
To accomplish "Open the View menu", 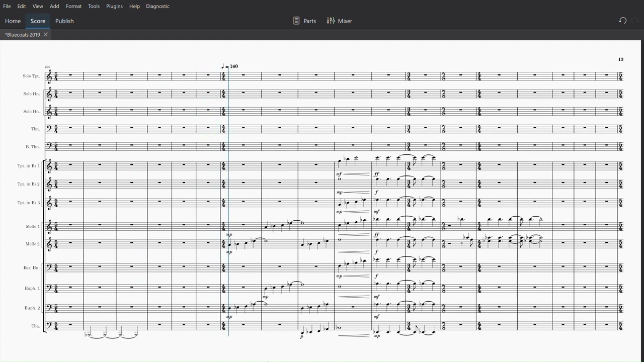I will [x=38, y=6].
